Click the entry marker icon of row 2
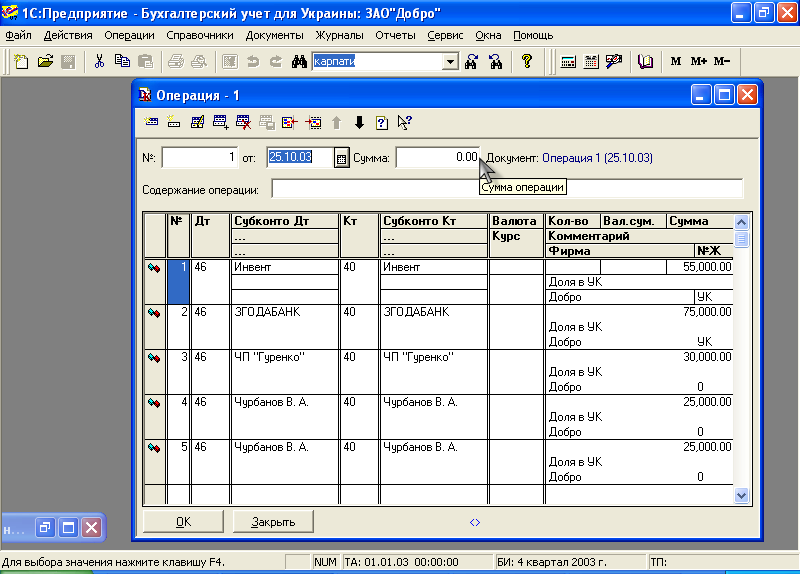 click(154, 313)
